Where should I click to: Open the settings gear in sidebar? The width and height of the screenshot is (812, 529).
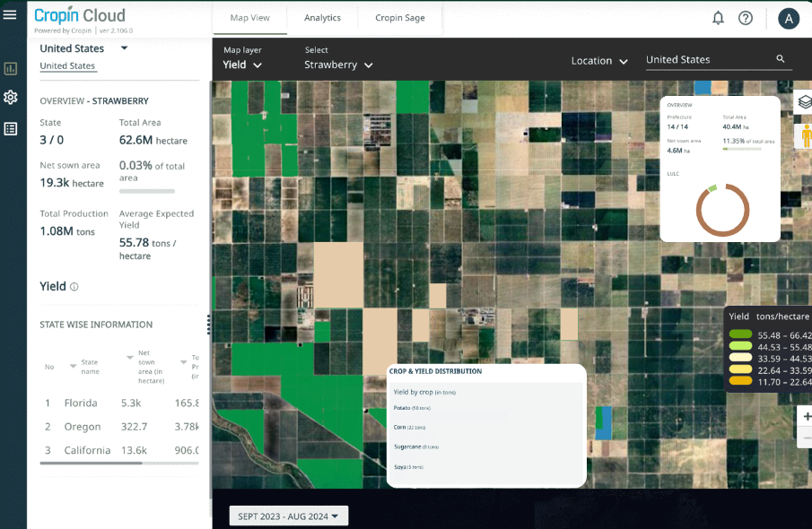11,98
